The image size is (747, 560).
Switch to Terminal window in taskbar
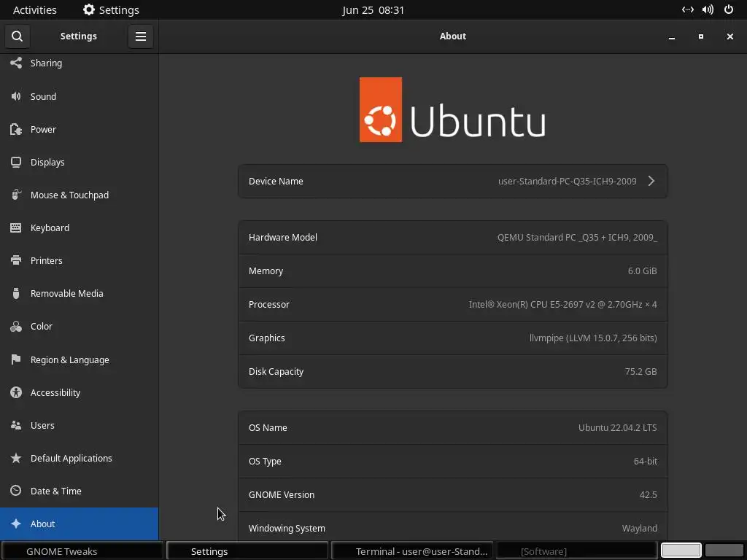click(x=413, y=551)
